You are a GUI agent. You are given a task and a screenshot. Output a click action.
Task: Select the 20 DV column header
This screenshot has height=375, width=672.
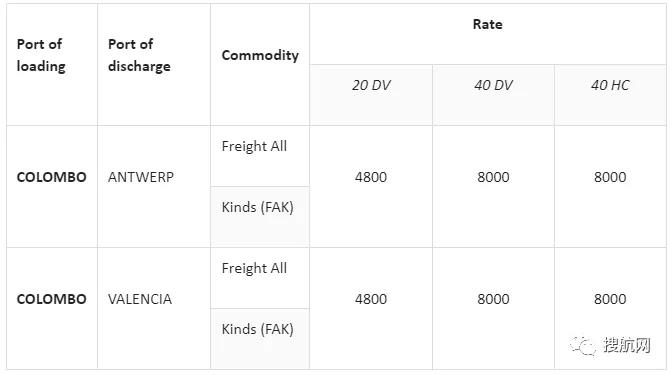tap(371, 95)
